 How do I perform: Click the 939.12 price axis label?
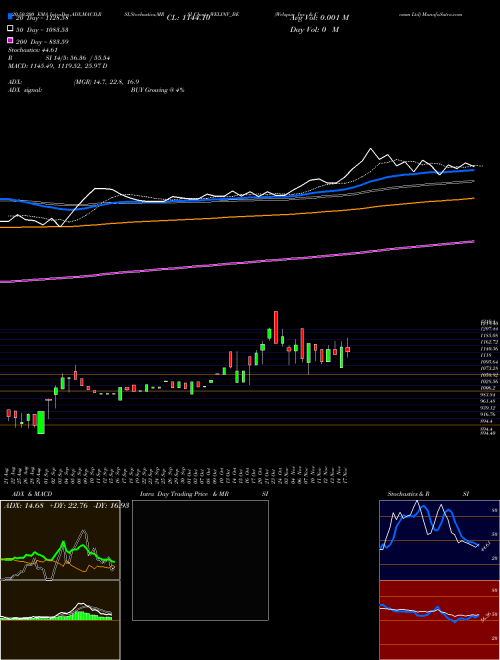(x=489, y=408)
